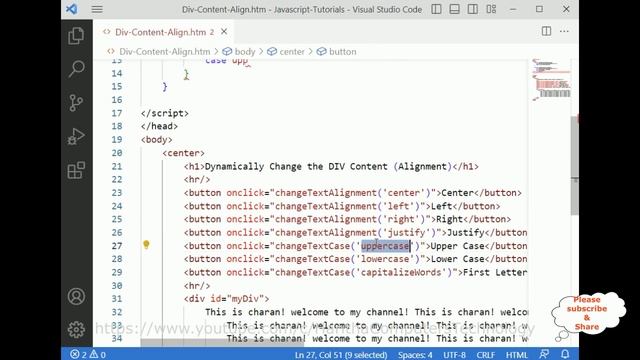Image resolution: width=640 pixels, height=360 pixels.
Task: Click 'capitalizeWords' on line 29
Action: tap(401, 272)
